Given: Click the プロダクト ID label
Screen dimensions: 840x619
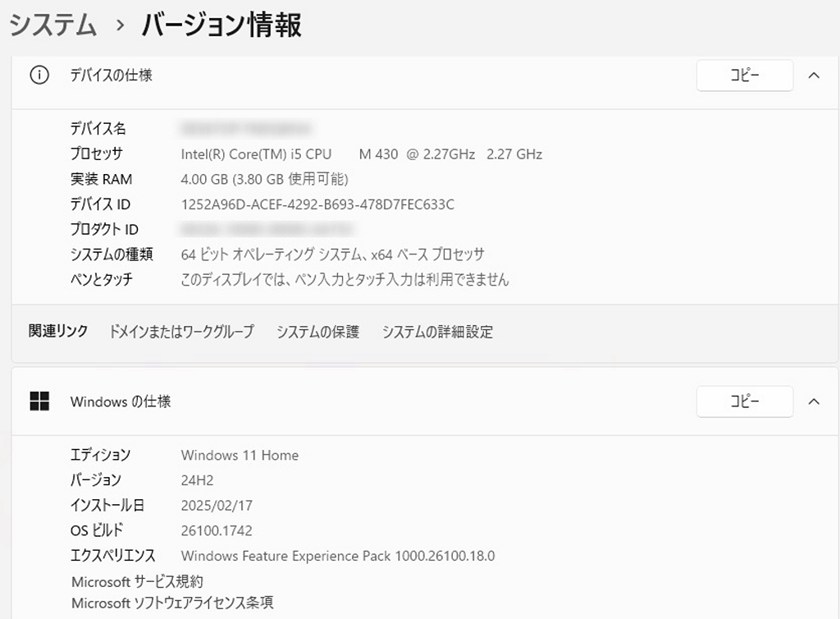Looking at the screenshot, I should click(x=104, y=229).
